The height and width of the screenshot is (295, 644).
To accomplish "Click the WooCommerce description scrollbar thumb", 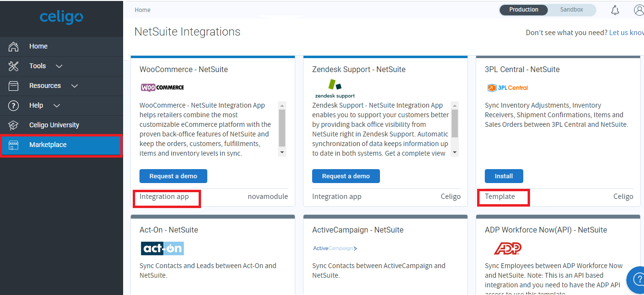I will pyautogui.click(x=282, y=127).
